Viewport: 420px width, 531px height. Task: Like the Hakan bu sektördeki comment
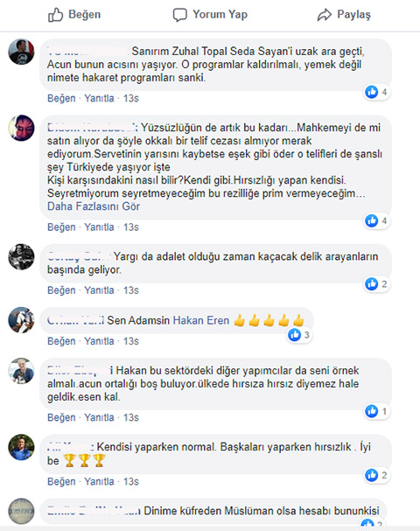[61, 417]
